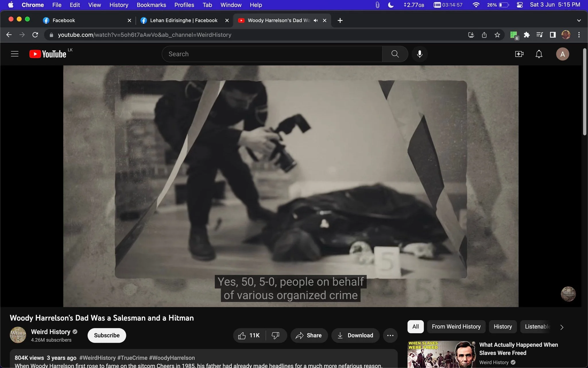Open the Profiles menu
588x368 pixels.
184,5
